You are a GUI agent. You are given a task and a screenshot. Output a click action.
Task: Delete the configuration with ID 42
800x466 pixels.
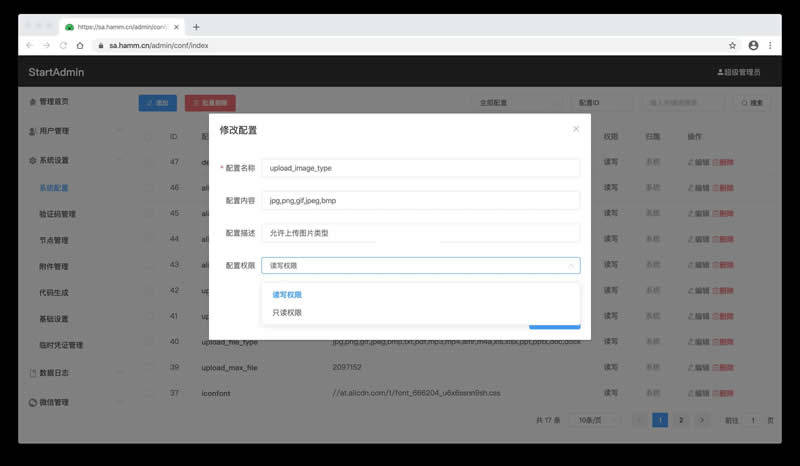tap(723, 290)
